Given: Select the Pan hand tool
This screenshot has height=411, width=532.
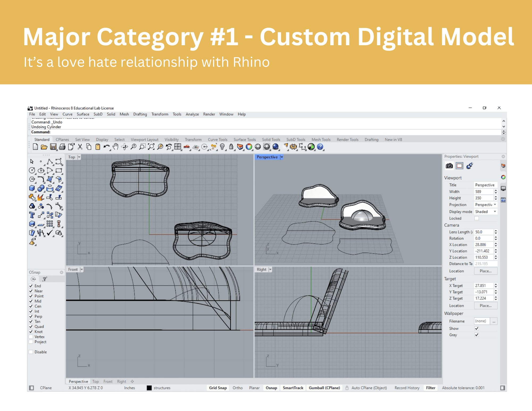Looking at the screenshot, I should click(x=115, y=147).
